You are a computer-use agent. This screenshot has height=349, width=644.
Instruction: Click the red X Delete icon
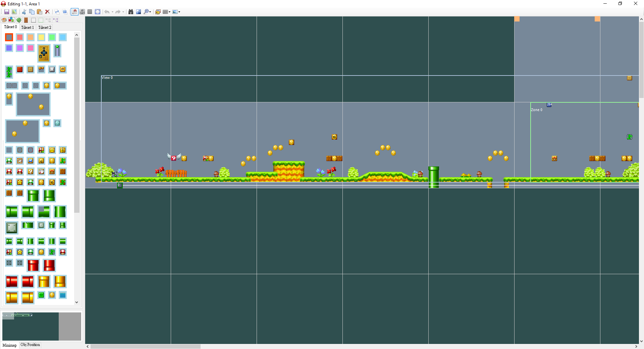[x=47, y=12]
